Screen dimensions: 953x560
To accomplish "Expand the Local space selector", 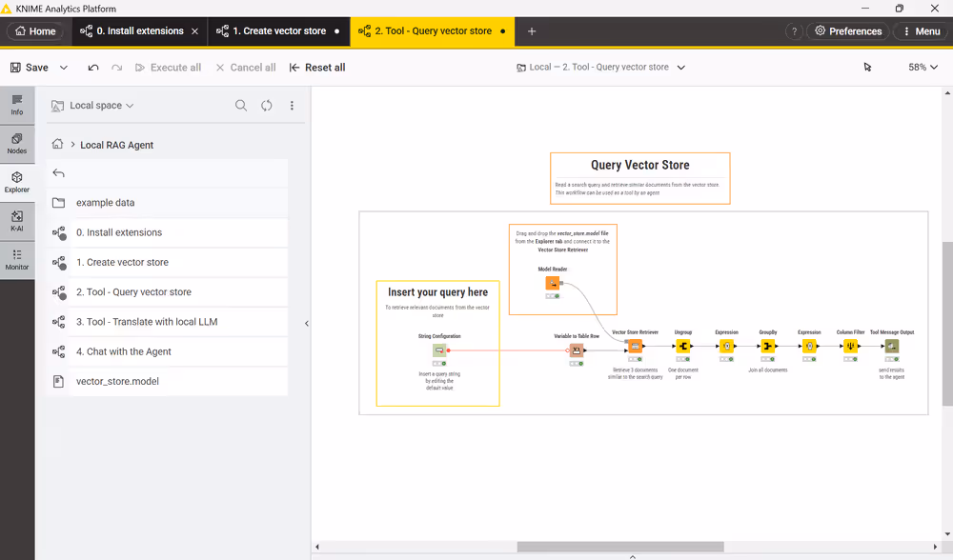I will pyautogui.click(x=92, y=106).
